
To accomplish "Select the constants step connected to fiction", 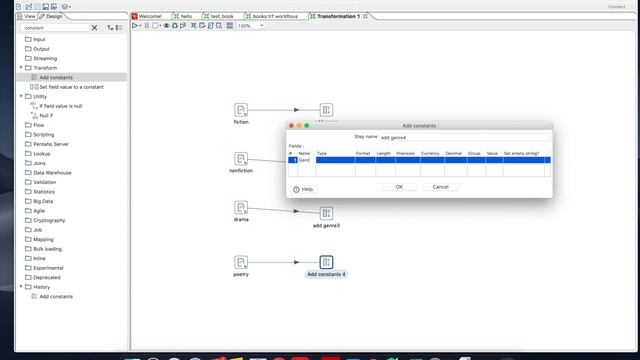I will [x=326, y=110].
